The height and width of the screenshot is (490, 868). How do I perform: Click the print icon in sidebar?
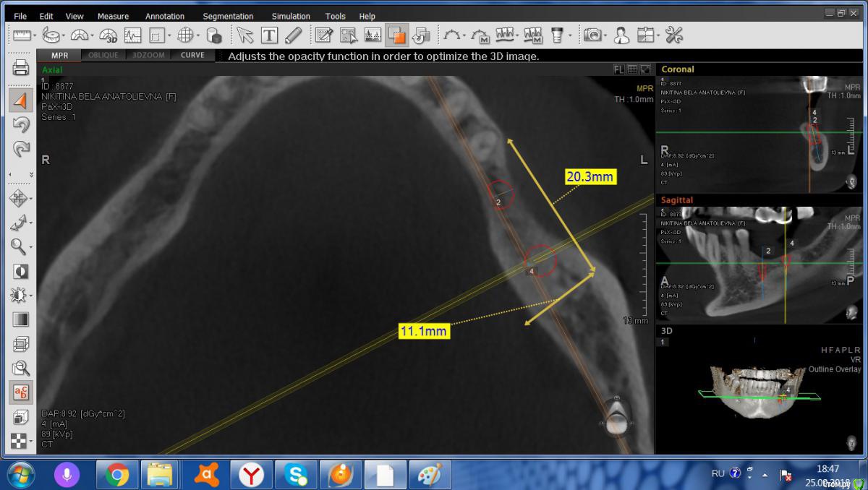[x=21, y=68]
